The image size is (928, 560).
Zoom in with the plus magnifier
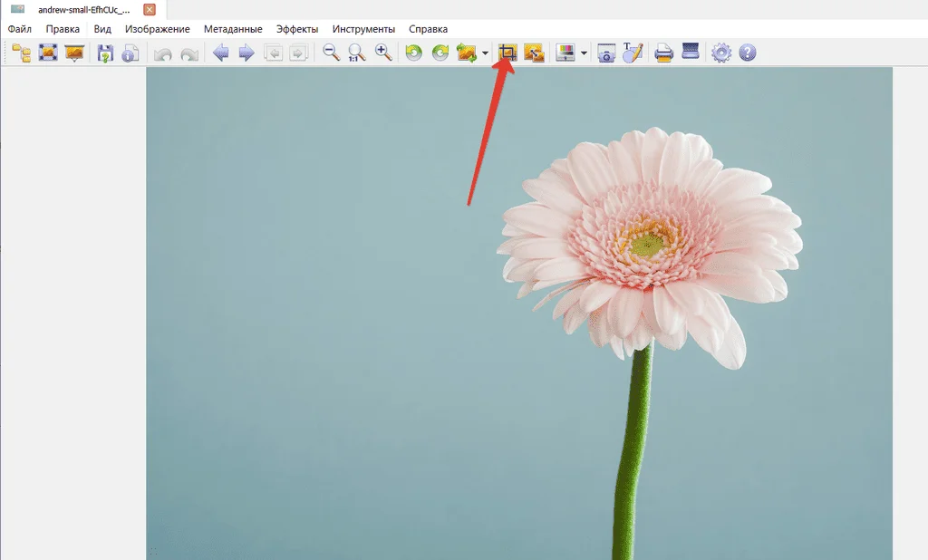point(383,53)
